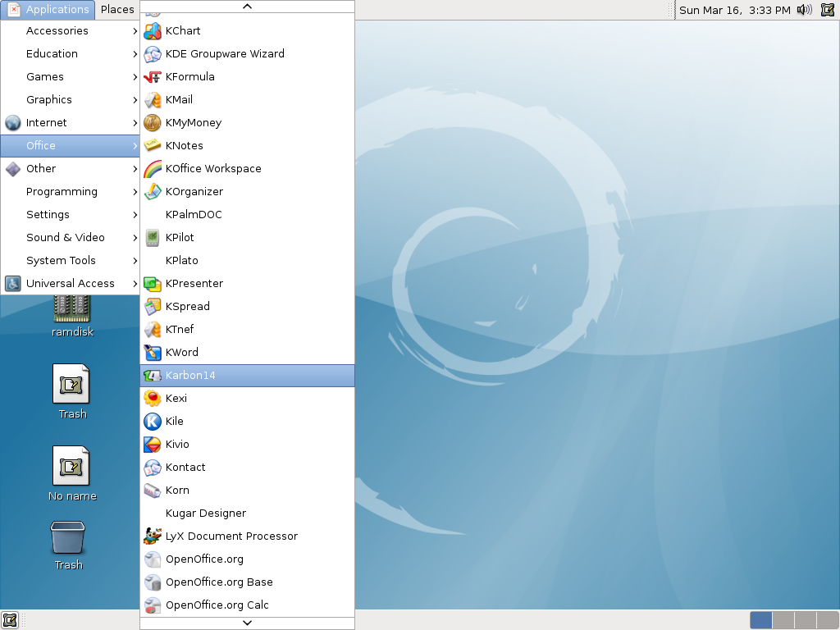Viewport: 840px width, 630px height.
Task: Click the volume speaker icon in the top panel
Action: 804,10
